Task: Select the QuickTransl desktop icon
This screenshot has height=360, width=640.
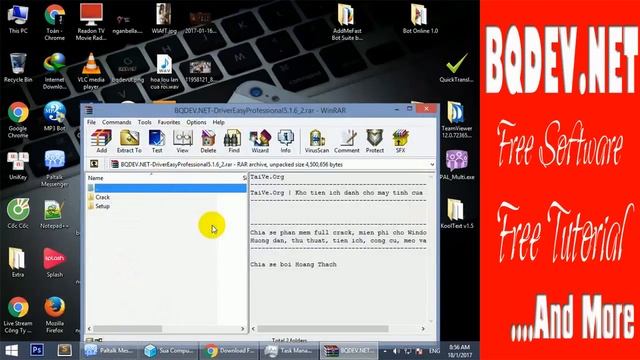Action: pos(457,68)
